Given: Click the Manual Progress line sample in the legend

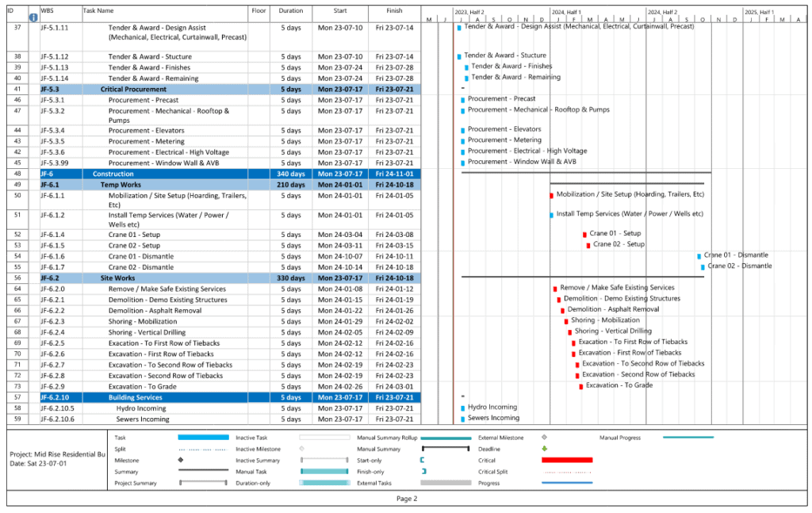Looking at the screenshot, I should pos(688,438).
